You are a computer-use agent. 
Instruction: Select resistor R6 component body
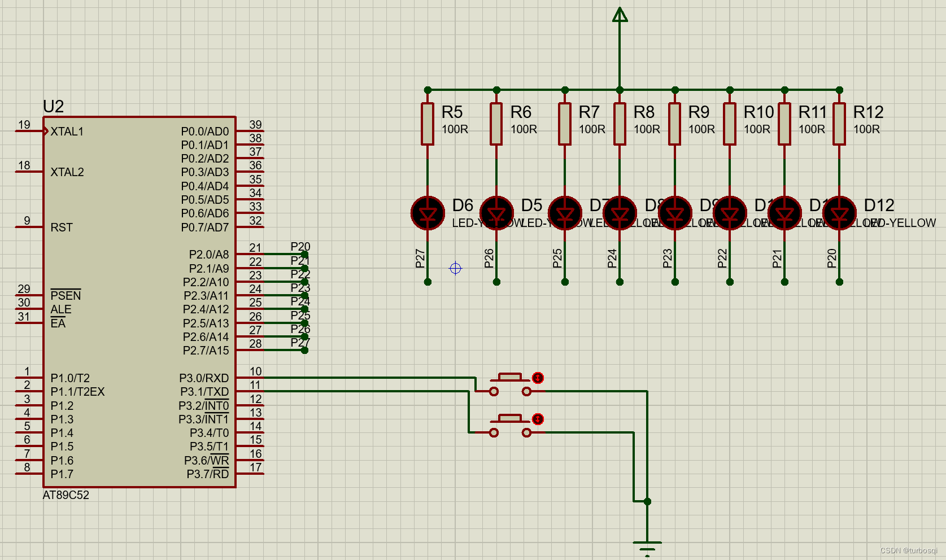496,124
